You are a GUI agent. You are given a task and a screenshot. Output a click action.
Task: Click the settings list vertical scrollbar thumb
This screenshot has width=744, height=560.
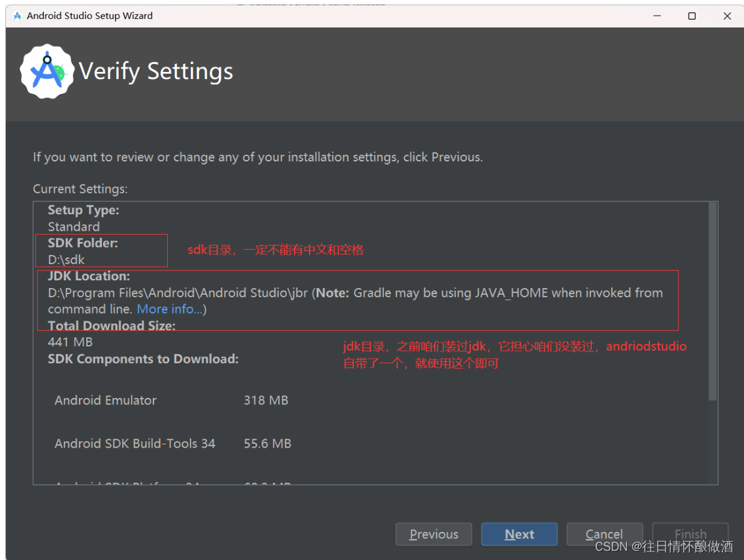(712, 301)
